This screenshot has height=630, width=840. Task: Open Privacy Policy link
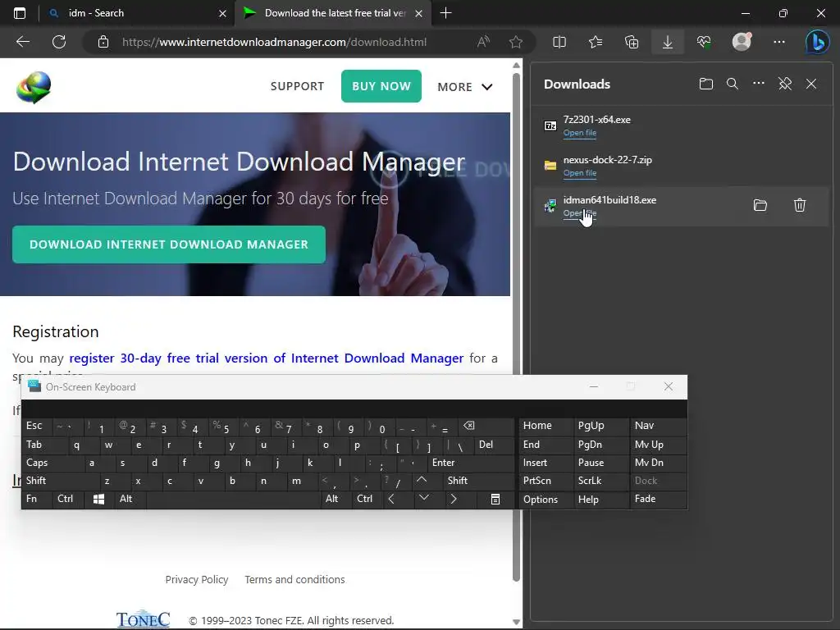[197, 580]
